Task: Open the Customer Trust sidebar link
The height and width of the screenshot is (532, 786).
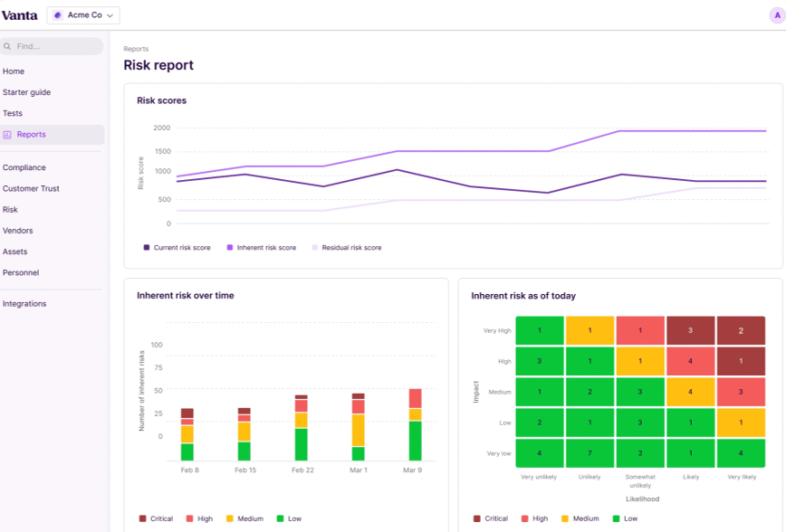Action: point(31,188)
